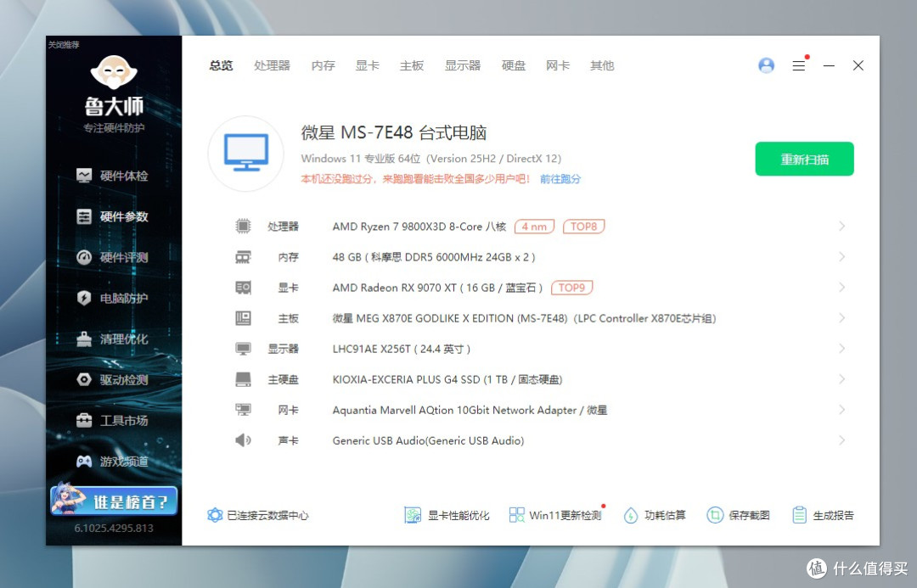Open 硬件评测 in the sidebar
Image resolution: width=917 pixels, height=588 pixels.
point(113,257)
